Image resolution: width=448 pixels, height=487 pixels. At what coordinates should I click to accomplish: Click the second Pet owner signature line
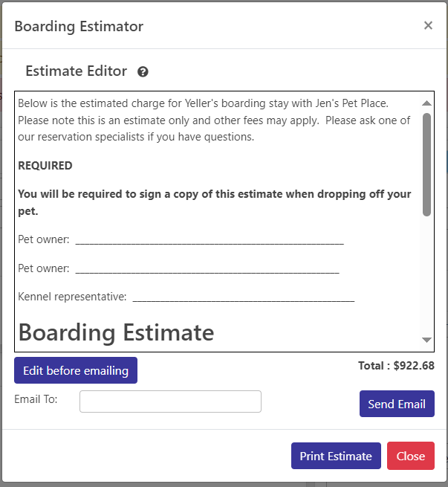click(207, 270)
